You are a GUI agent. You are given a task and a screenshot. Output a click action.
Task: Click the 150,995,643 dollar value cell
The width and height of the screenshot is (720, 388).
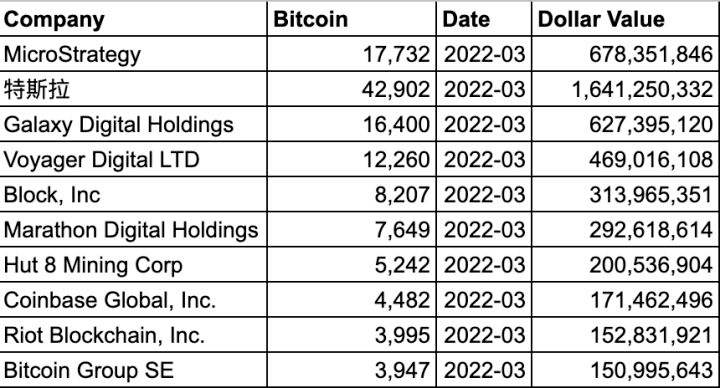tap(625, 370)
